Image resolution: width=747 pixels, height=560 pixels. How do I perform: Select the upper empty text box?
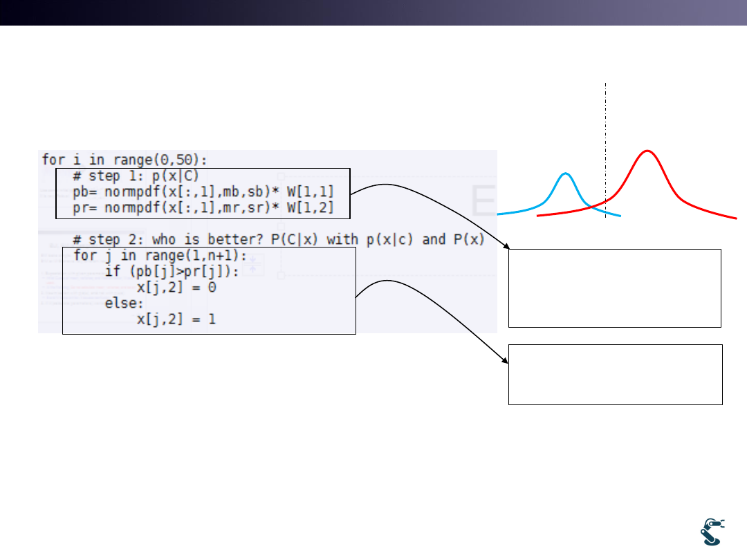(x=615, y=288)
